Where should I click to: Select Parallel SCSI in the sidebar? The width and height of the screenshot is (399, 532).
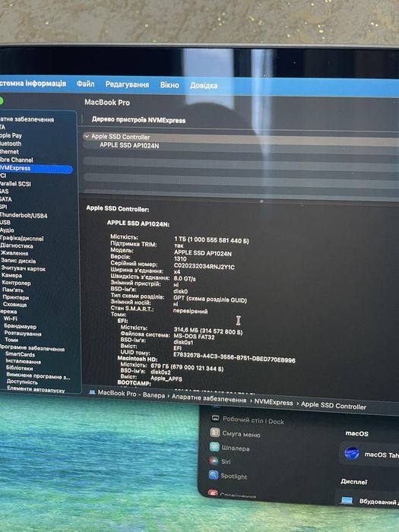[15, 184]
